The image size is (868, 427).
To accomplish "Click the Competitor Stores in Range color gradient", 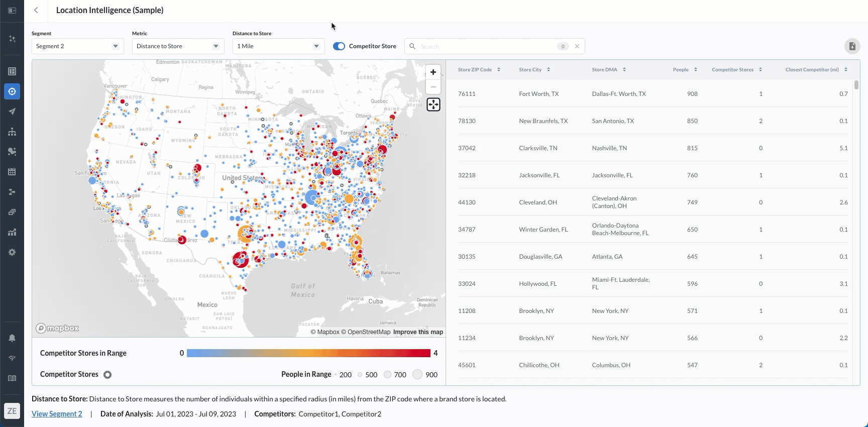I will point(308,353).
